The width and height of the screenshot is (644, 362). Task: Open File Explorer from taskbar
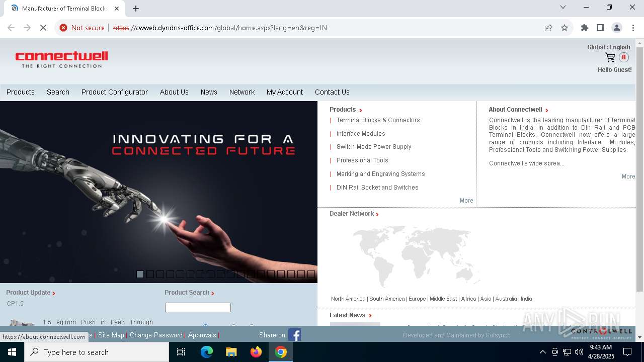pos(231,352)
